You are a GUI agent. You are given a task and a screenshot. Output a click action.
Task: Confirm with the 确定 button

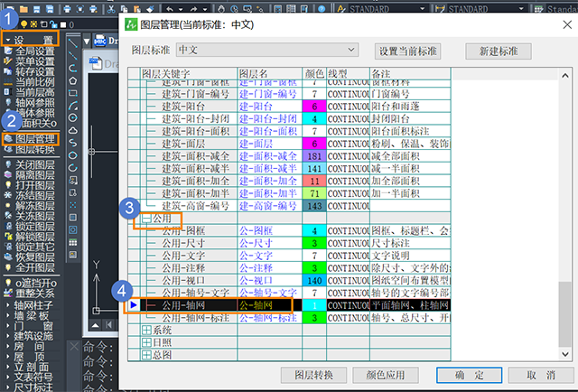[x=469, y=375]
